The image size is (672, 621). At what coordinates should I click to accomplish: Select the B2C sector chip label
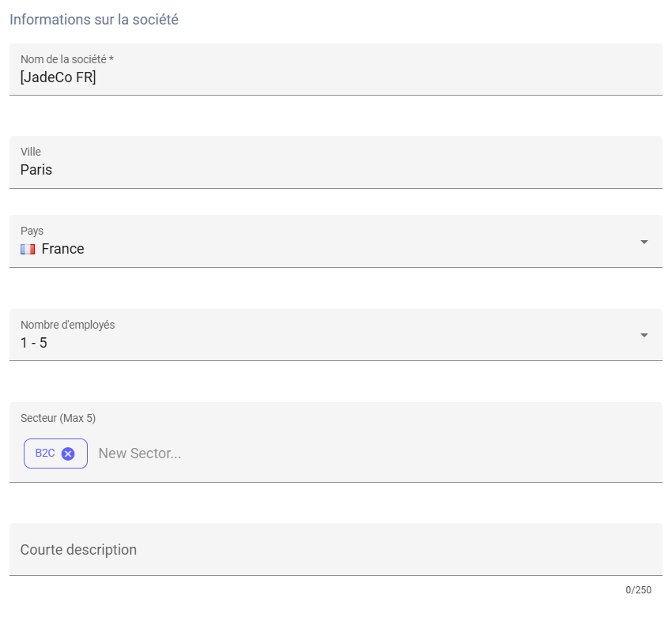45,454
